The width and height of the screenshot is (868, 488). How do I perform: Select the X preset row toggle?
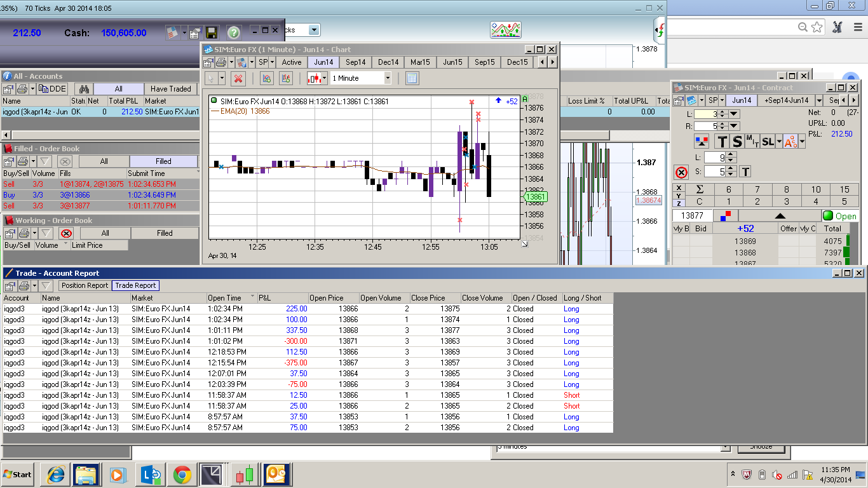(x=679, y=188)
